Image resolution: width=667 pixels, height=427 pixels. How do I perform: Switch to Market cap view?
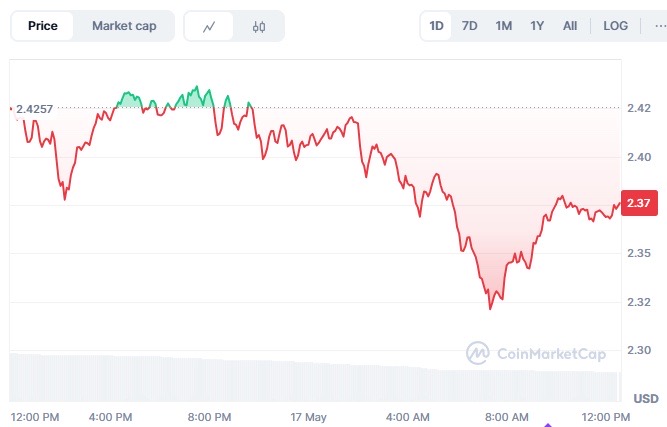pyautogui.click(x=124, y=26)
